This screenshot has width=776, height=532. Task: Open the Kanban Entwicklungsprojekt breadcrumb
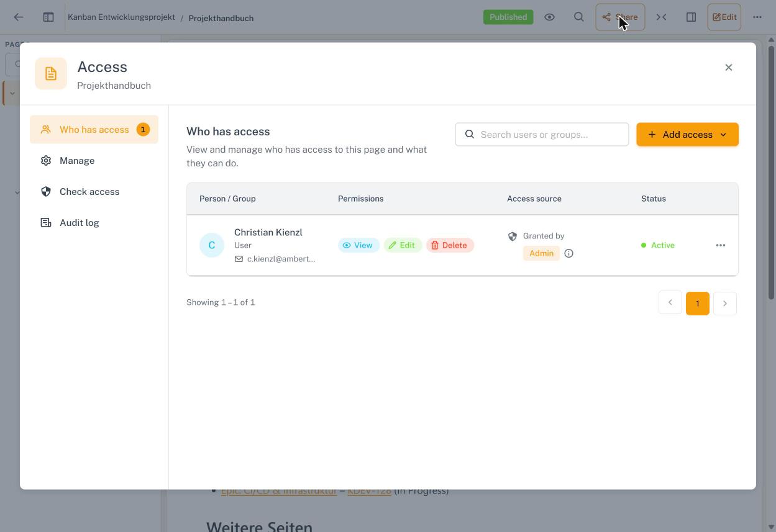121,17
